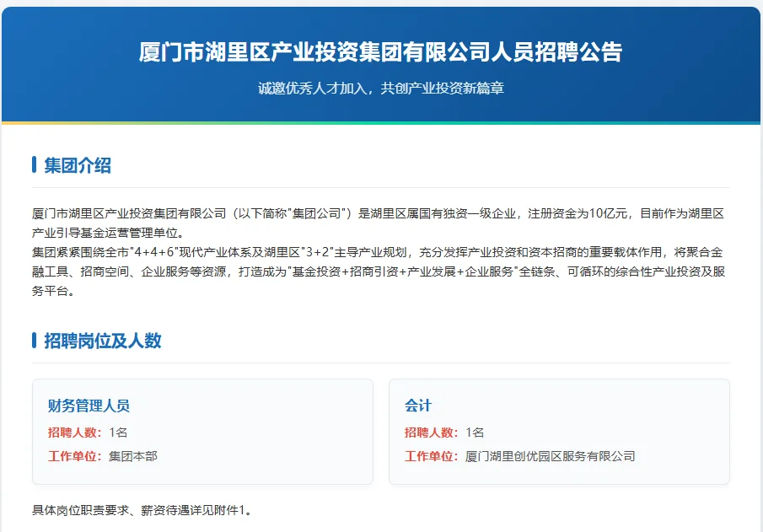Screen dimensions: 763x532
Task: Click 招聘人数 in the 财务管理人员 card
Action: pos(74,433)
